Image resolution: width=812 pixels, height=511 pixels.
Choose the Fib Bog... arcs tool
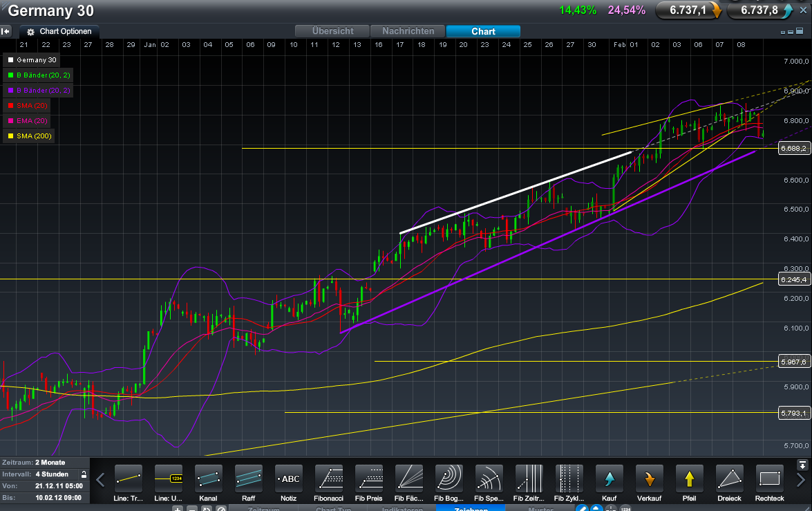click(449, 479)
